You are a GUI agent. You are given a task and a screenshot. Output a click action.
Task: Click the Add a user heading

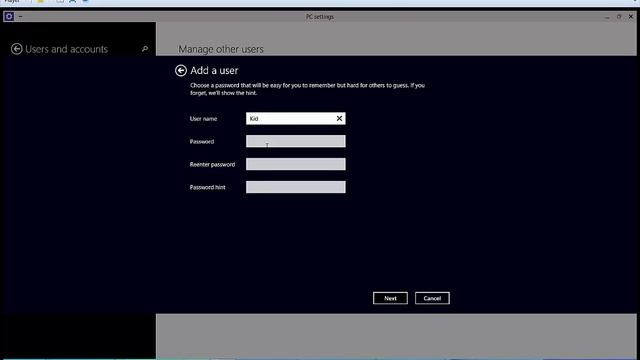[x=214, y=71]
